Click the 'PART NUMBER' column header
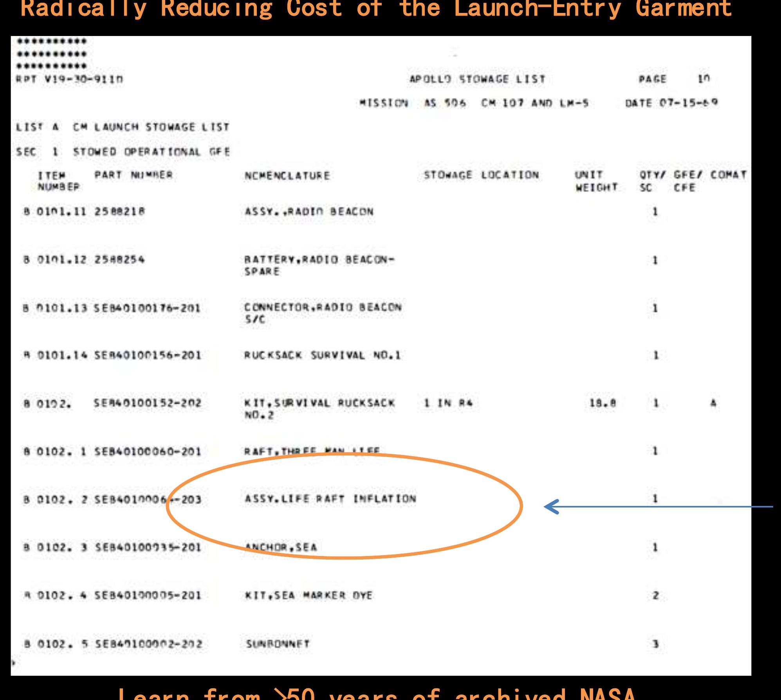The width and height of the screenshot is (781, 700). point(133,175)
